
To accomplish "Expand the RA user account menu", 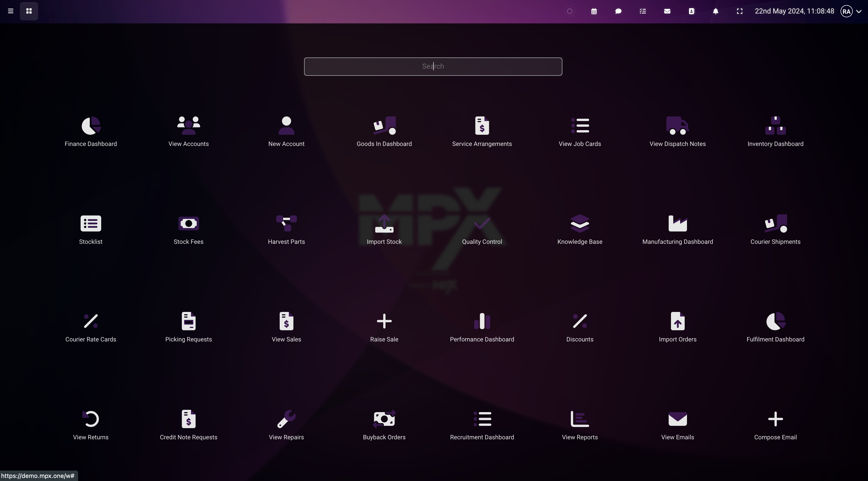I will [850, 11].
